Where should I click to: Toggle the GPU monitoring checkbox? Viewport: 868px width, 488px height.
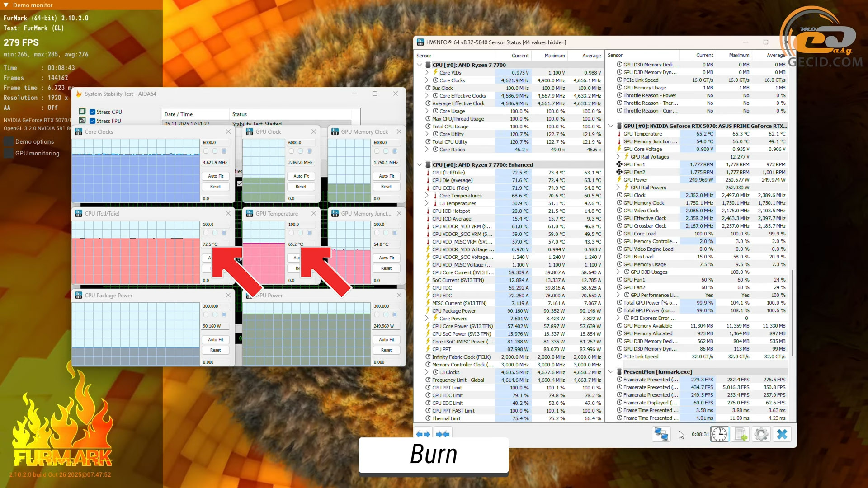[x=8, y=153]
